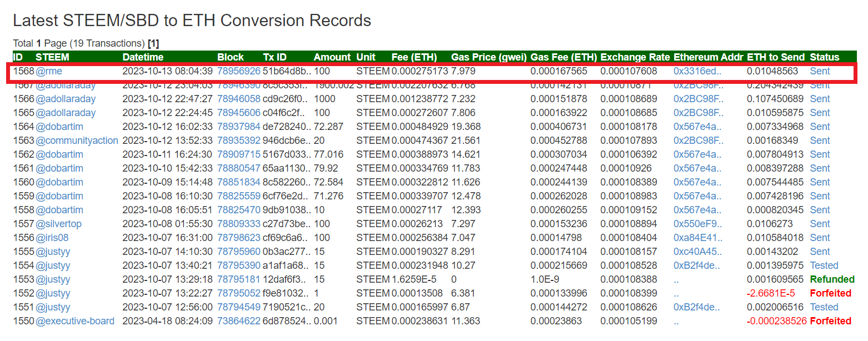Image resolution: width=868 pixels, height=341 pixels.
Task: Click gas price 21.561
Action: [x=466, y=141]
